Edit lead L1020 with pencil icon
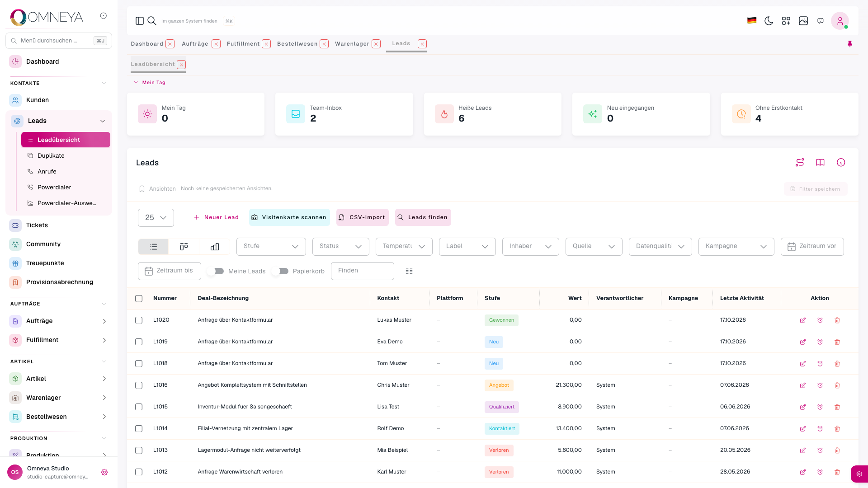This screenshot has width=868, height=488. coord(803,320)
